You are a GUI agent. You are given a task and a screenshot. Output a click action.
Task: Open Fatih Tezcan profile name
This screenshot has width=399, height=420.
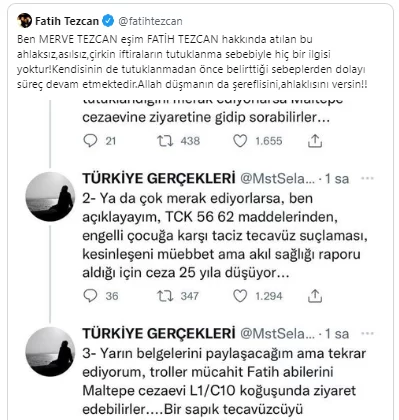tap(67, 21)
